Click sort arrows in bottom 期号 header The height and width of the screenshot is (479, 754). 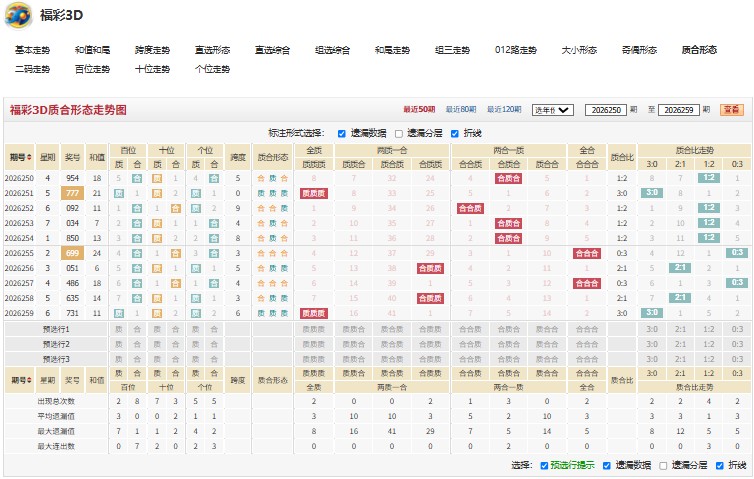29,380
